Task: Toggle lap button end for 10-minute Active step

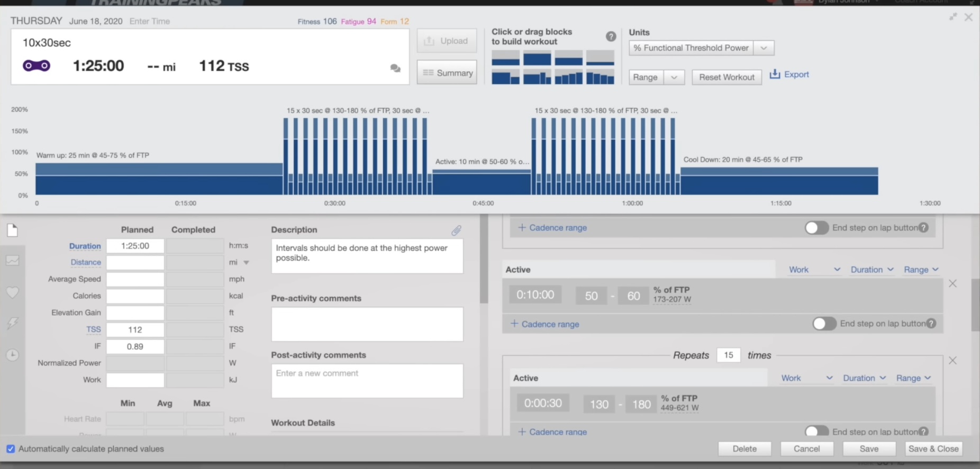Action: click(824, 324)
